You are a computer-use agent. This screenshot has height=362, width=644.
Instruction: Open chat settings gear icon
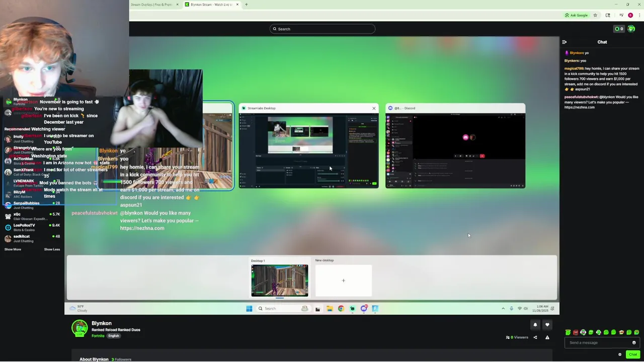(x=620, y=354)
